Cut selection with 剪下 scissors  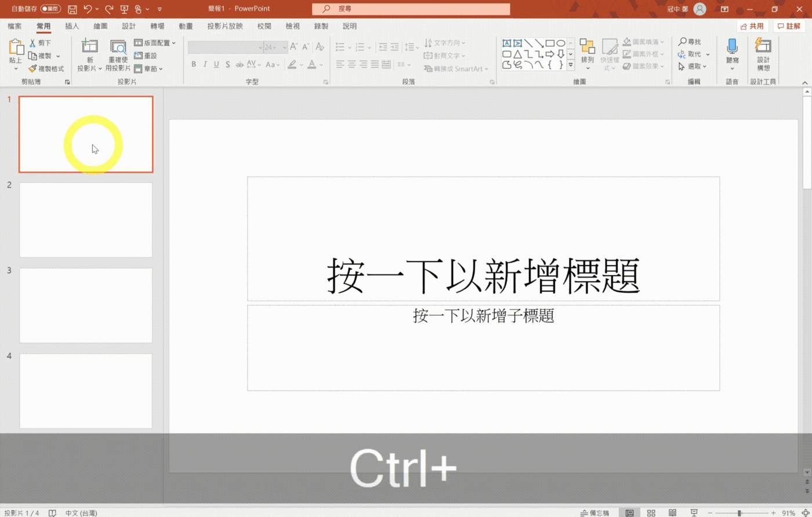[40, 43]
